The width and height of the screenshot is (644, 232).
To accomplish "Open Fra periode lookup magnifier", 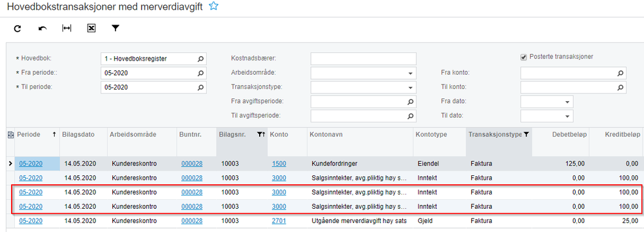I will click(200, 73).
